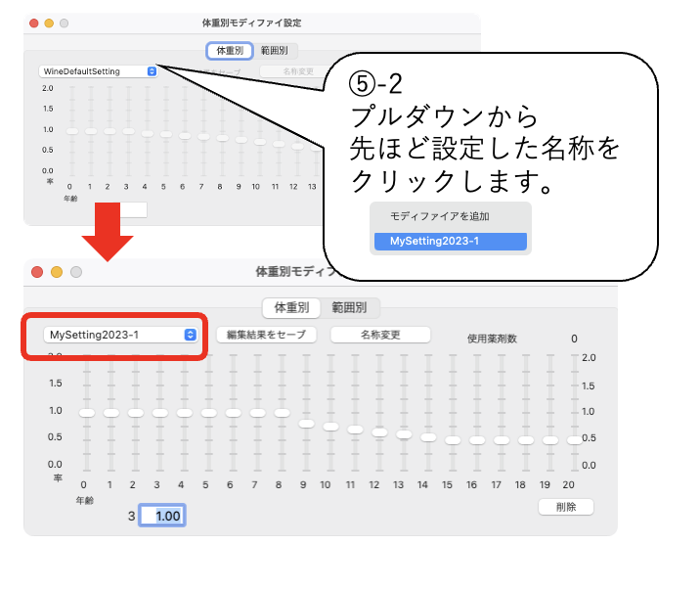This screenshot has width=700, height=589.
Task: Close the lower window with red button
Action: [x=38, y=272]
